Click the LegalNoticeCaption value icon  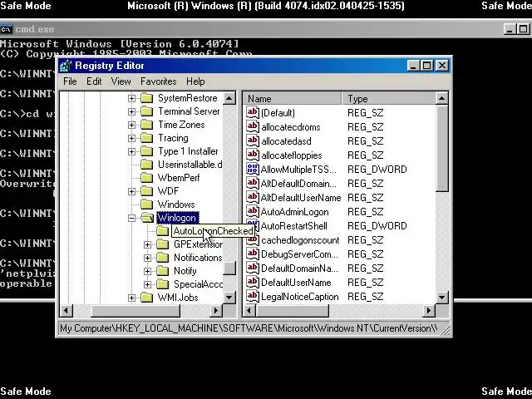[x=253, y=296]
